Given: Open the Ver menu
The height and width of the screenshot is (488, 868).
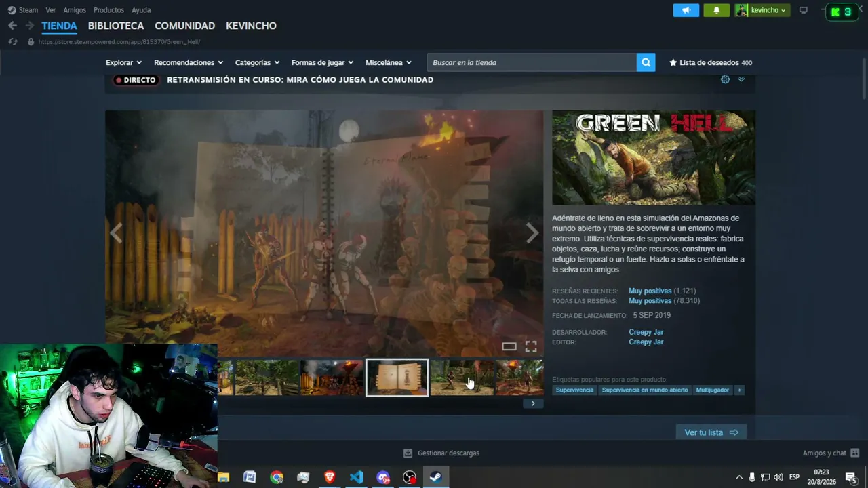Looking at the screenshot, I should click(x=51, y=10).
